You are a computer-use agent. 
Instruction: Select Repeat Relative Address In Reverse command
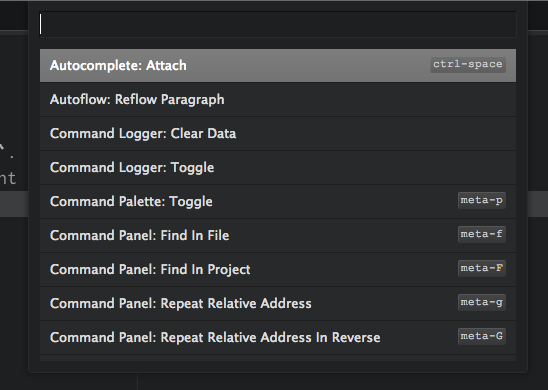coord(278,337)
